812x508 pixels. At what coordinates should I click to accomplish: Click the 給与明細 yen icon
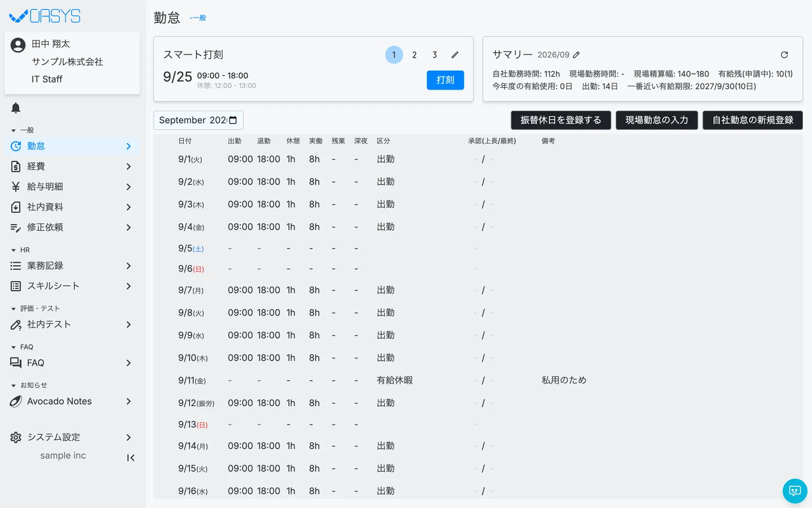pyautogui.click(x=16, y=187)
